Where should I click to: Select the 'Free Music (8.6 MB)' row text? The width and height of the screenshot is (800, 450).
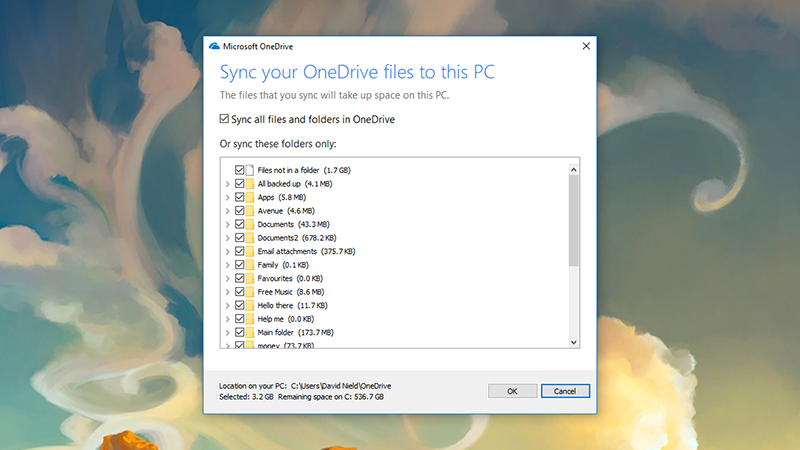click(x=290, y=292)
